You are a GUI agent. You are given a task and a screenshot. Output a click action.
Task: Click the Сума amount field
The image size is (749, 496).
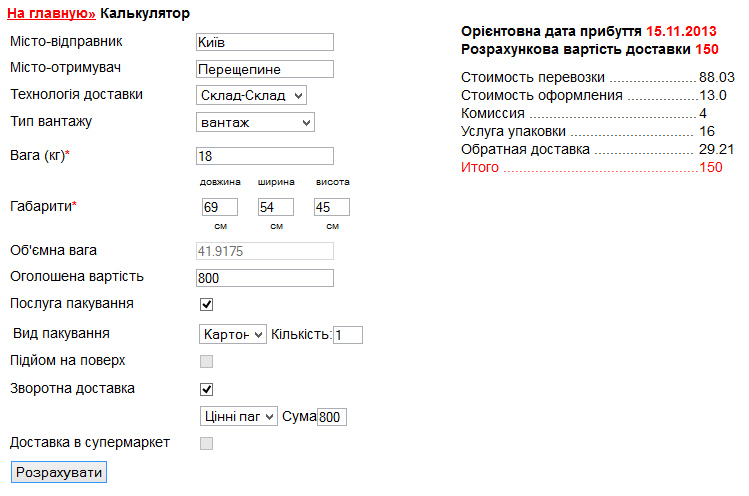(x=331, y=417)
